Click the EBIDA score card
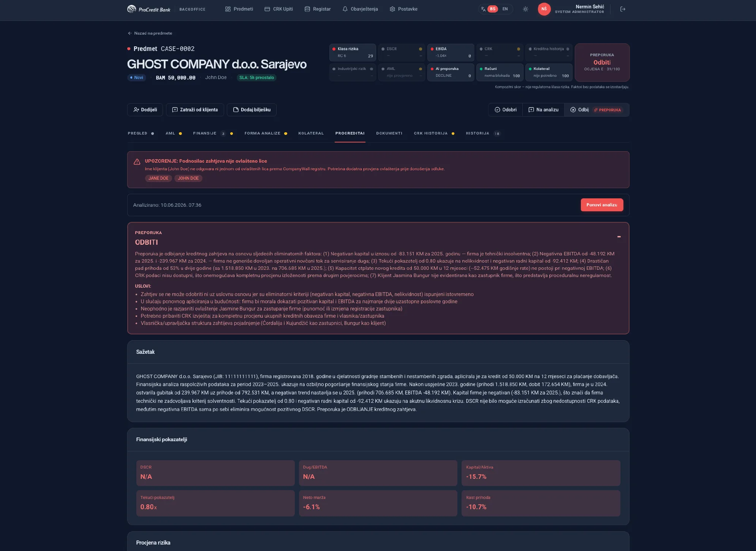 point(451,52)
